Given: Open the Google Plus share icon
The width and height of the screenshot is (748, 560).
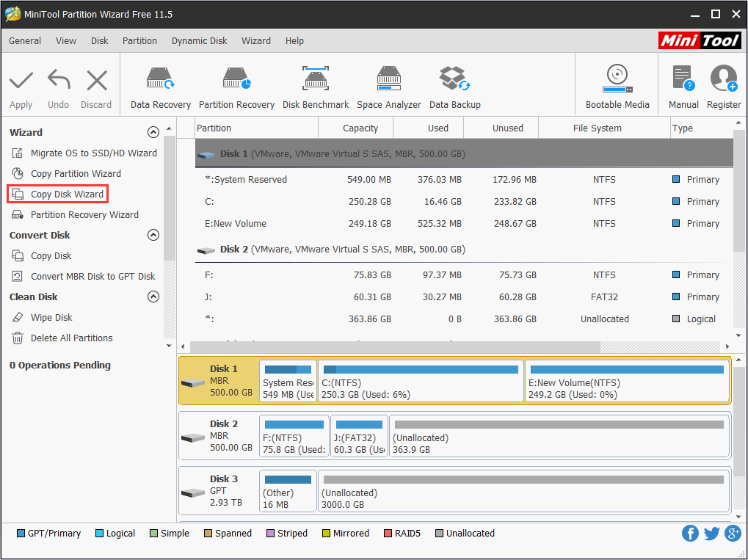Looking at the screenshot, I should click(733, 534).
